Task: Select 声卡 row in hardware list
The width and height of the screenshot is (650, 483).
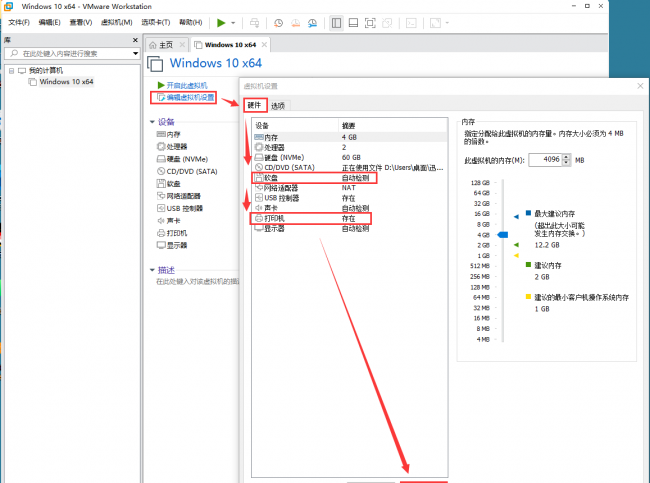Action: (x=350, y=208)
